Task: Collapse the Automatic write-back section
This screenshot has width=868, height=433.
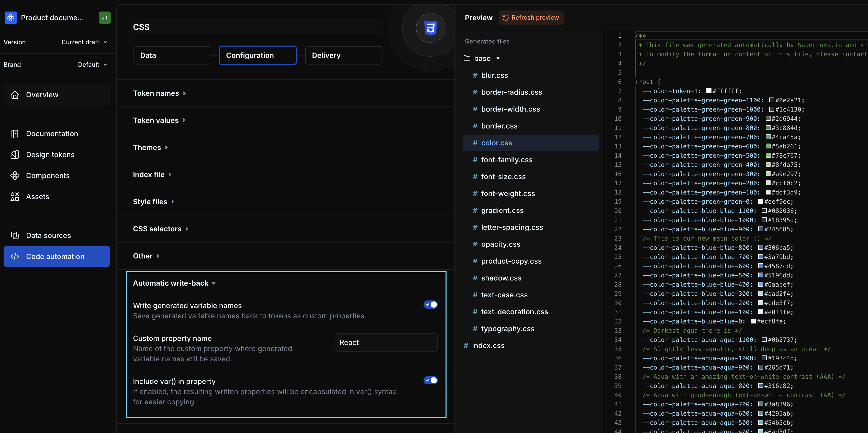Action: 174,283
